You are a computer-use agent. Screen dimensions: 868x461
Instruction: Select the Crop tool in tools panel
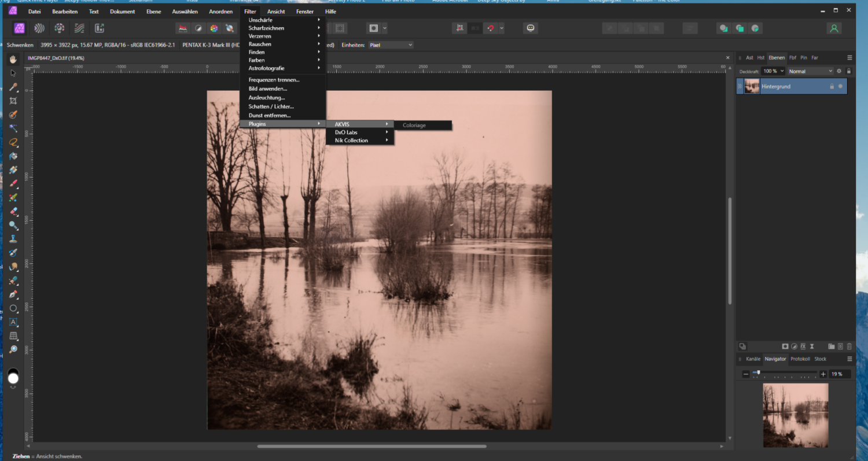click(x=13, y=101)
